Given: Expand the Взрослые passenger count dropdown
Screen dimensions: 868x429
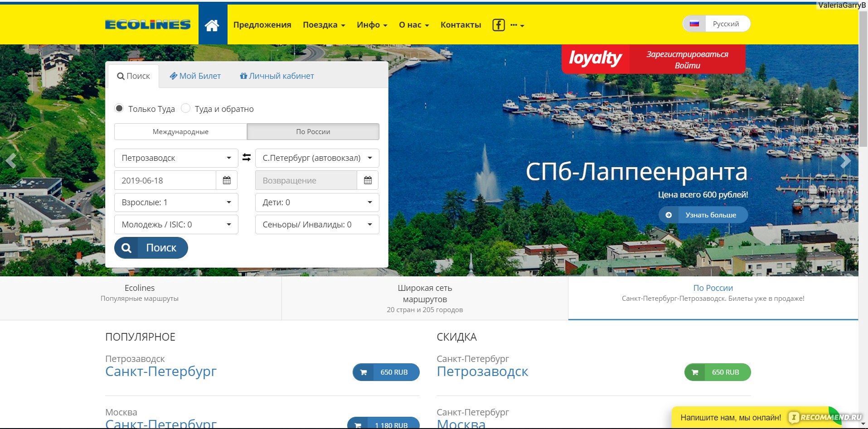Looking at the screenshot, I should [176, 202].
